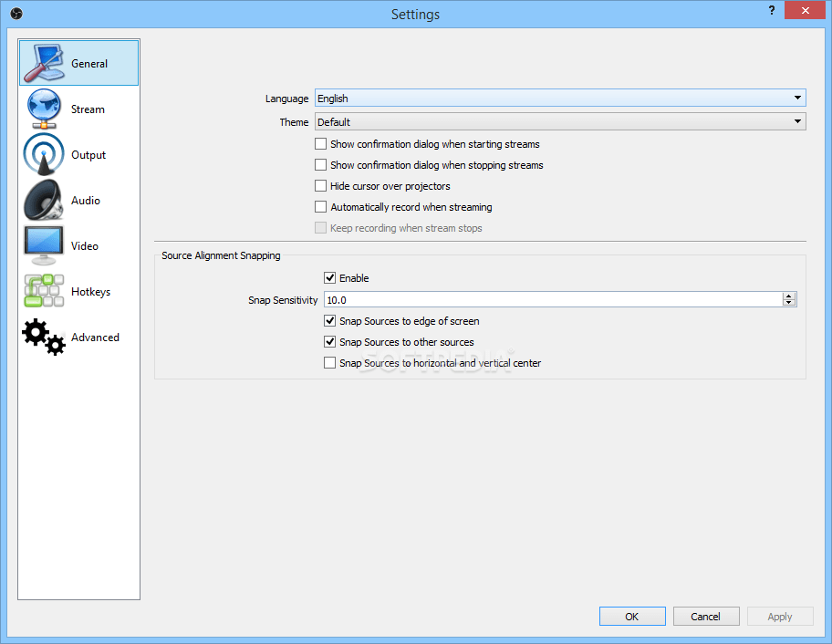Screen dimensions: 832x644
Task: Expand the Theme dropdown
Action: (x=559, y=121)
